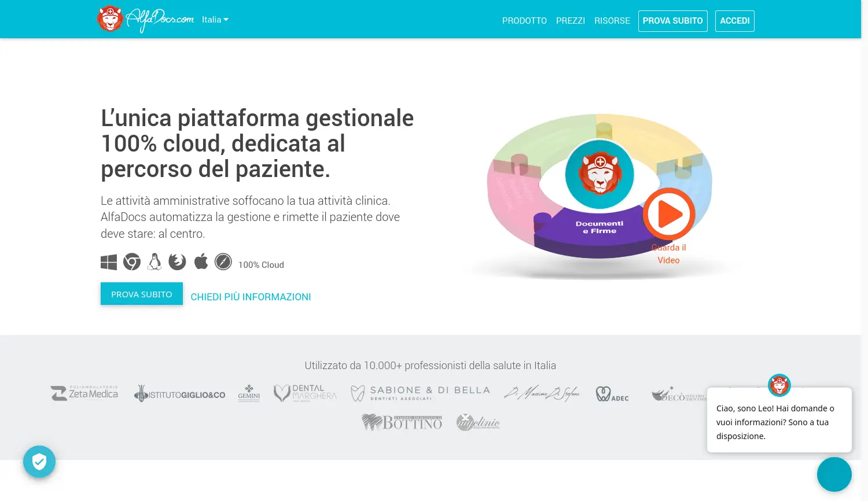
Task: Open the privacy shield badge
Action: point(39,462)
